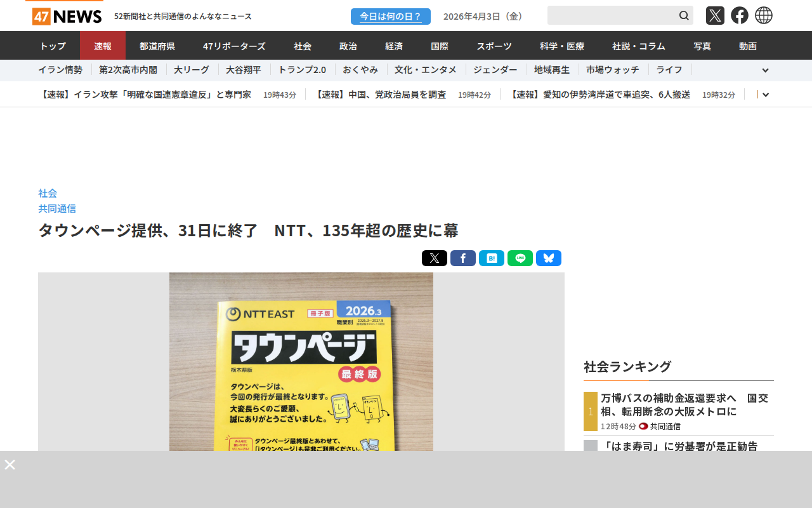812x508 pixels.
Task: Open the 社説・コラム navigation tab
Action: pos(639,46)
